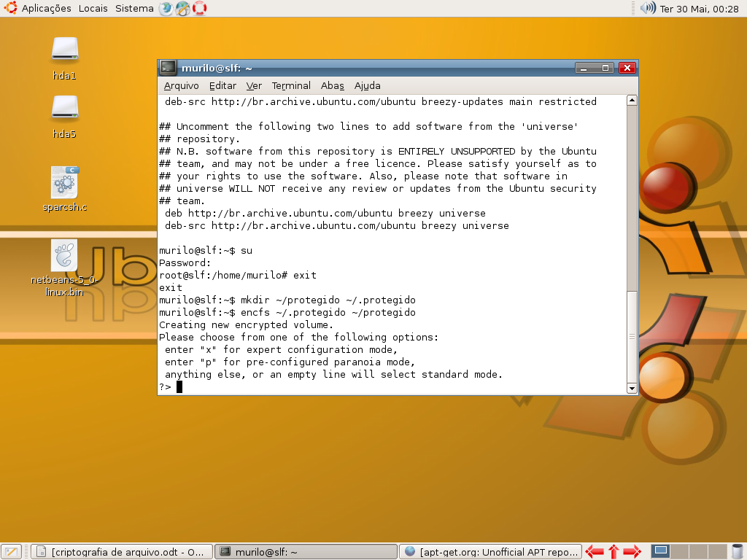Viewport: 747px width, 560px height.
Task: Select the sparcsh.c file on desktop
Action: pyautogui.click(x=64, y=189)
